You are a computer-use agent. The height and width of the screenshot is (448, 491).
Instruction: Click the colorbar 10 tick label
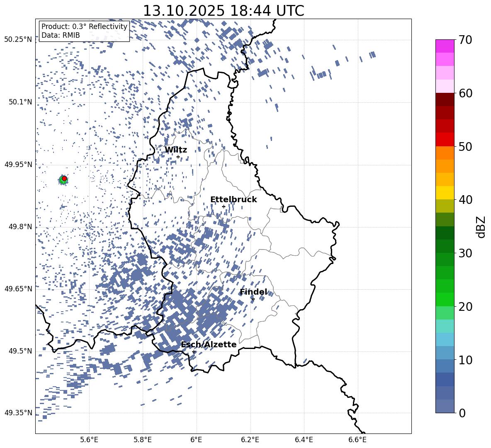pyautogui.click(x=466, y=360)
